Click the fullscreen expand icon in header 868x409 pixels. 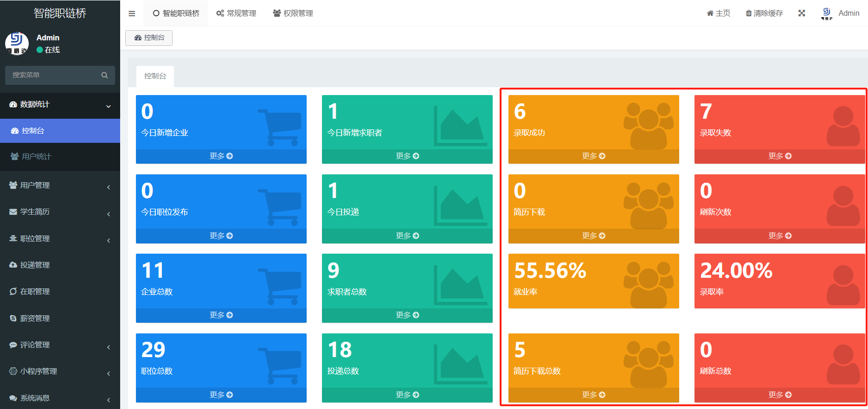click(x=801, y=13)
